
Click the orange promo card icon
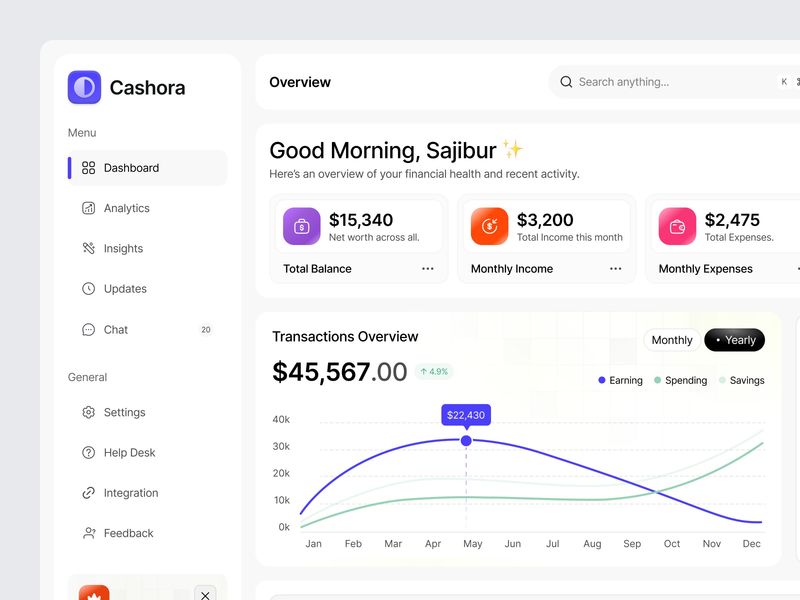(x=94, y=593)
